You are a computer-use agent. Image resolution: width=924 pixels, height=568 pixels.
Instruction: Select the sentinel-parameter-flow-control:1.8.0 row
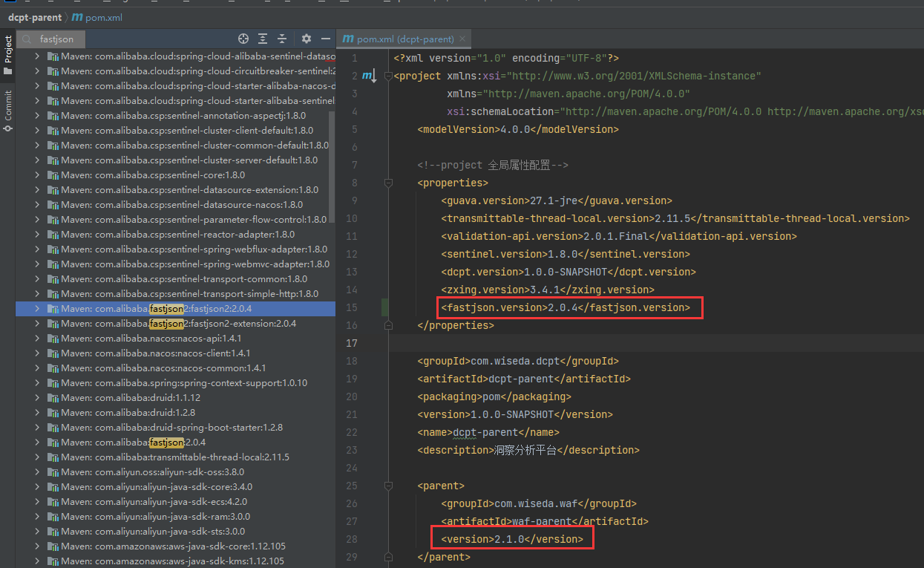175,220
